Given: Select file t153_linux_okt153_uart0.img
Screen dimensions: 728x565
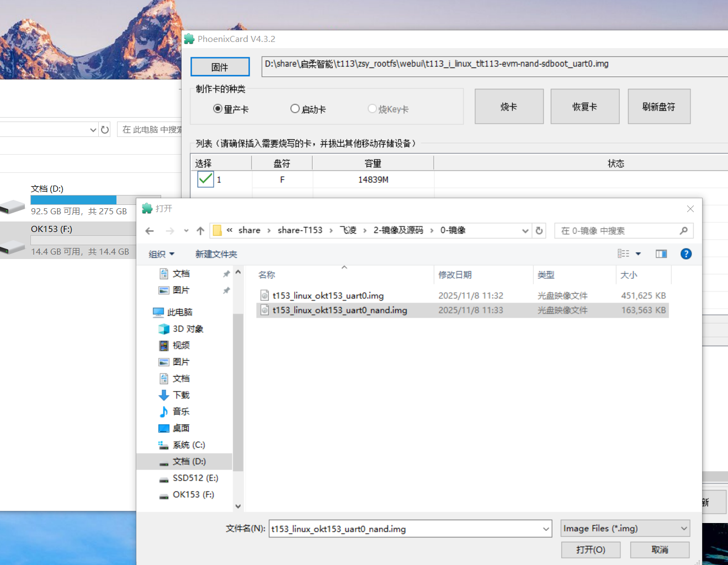Looking at the screenshot, I should (463, 296).
